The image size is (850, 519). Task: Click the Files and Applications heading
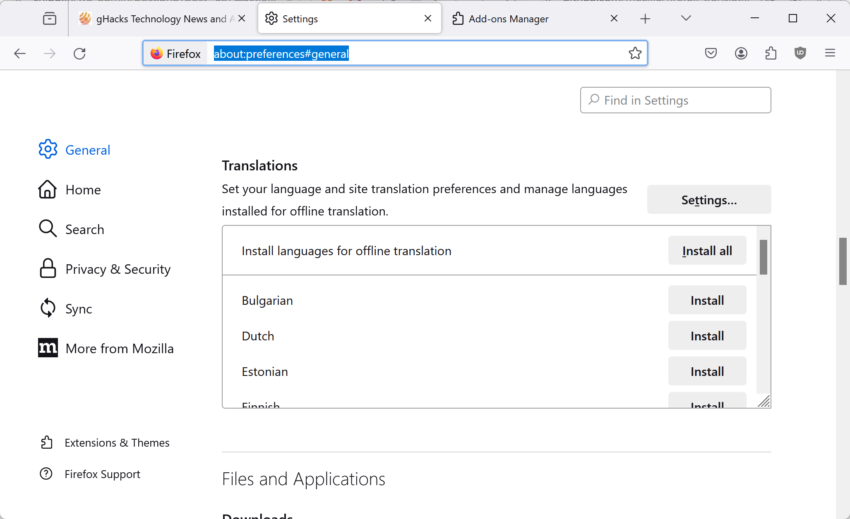(304, 479)
